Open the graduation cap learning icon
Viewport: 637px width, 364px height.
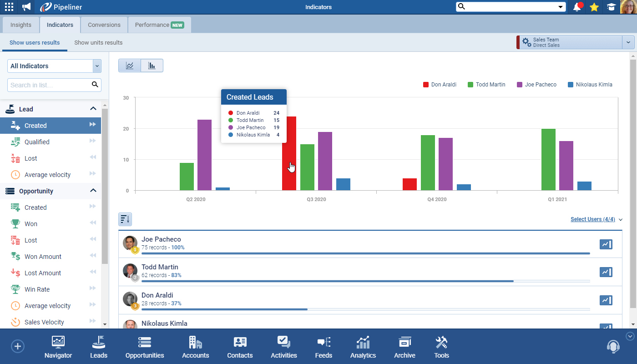[x=611, y=7]
